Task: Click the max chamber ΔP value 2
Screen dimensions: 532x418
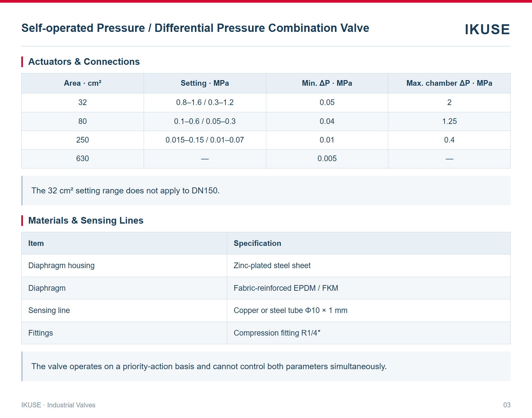Action: click(x=449, y=102)
